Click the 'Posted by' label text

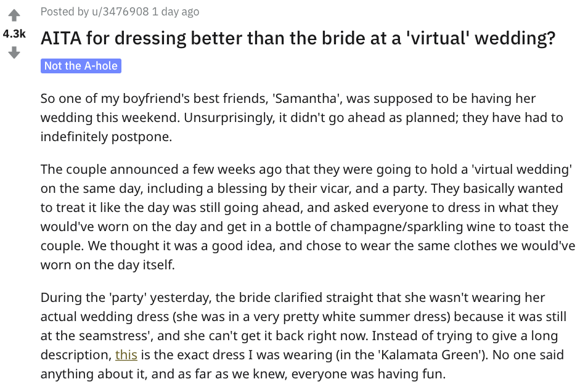(x=65, y=12)
